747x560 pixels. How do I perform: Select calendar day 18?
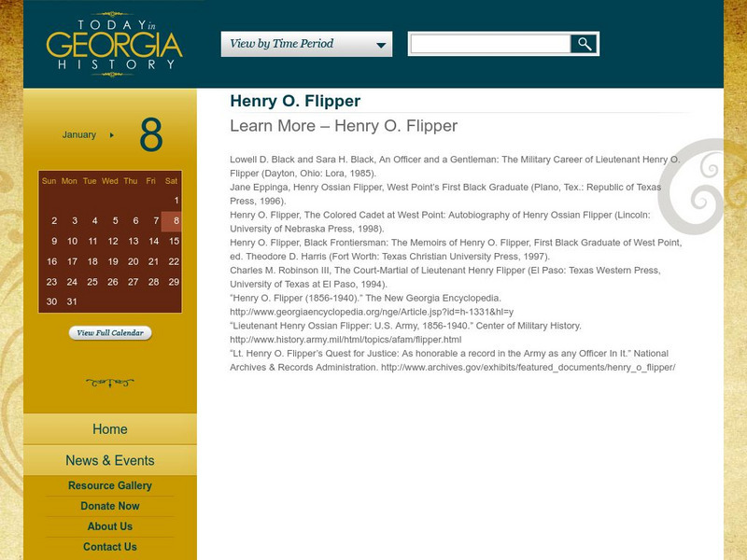click(92, 262)
